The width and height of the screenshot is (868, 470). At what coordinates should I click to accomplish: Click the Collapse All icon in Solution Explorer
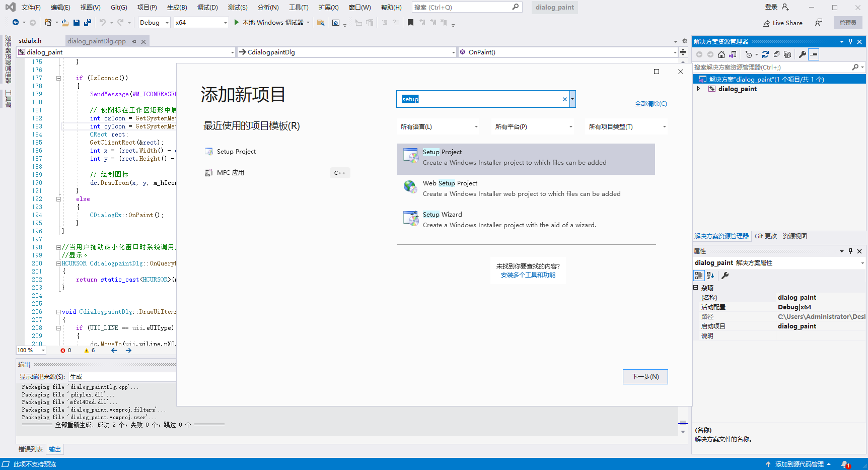[776, 54]
